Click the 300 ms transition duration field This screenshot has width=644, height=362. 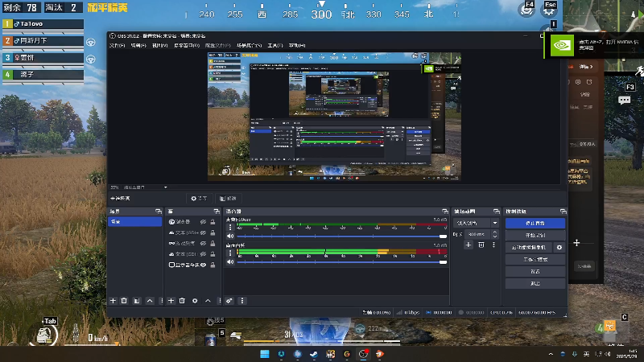pyautogui.click(x=477, y=234)
